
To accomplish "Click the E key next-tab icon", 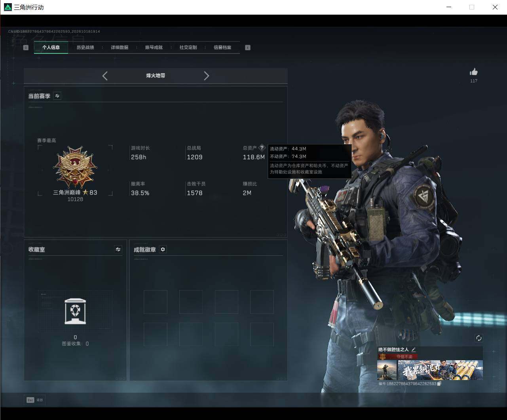I will [248, 48].
